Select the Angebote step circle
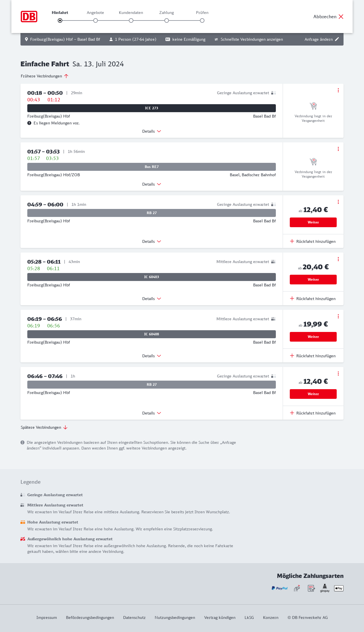 [x=96, y=20]
